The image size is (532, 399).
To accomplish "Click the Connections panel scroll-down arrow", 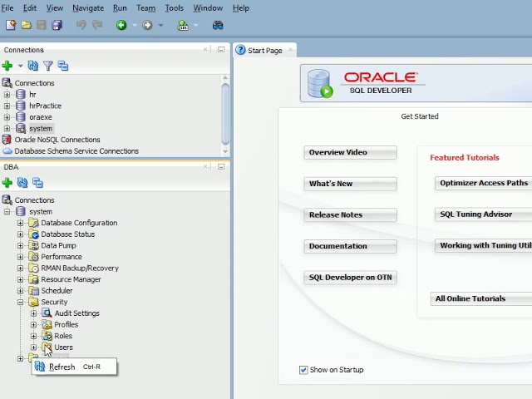I will pos(225,151).
